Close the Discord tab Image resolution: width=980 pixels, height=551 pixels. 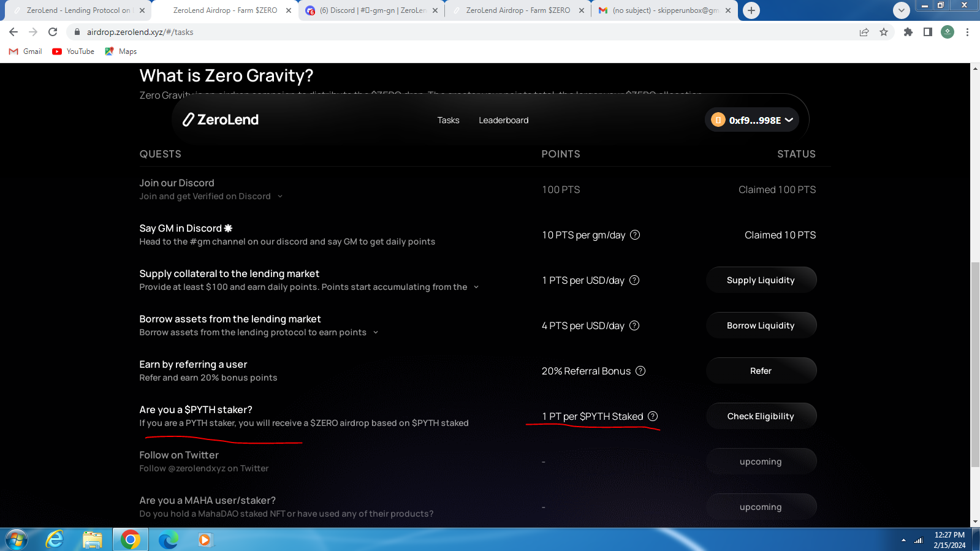point(435,10)
